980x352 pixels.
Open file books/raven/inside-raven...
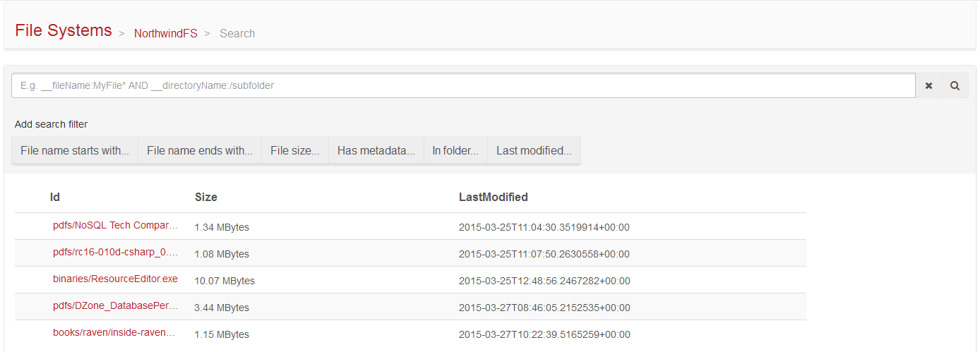coord(114,332)
